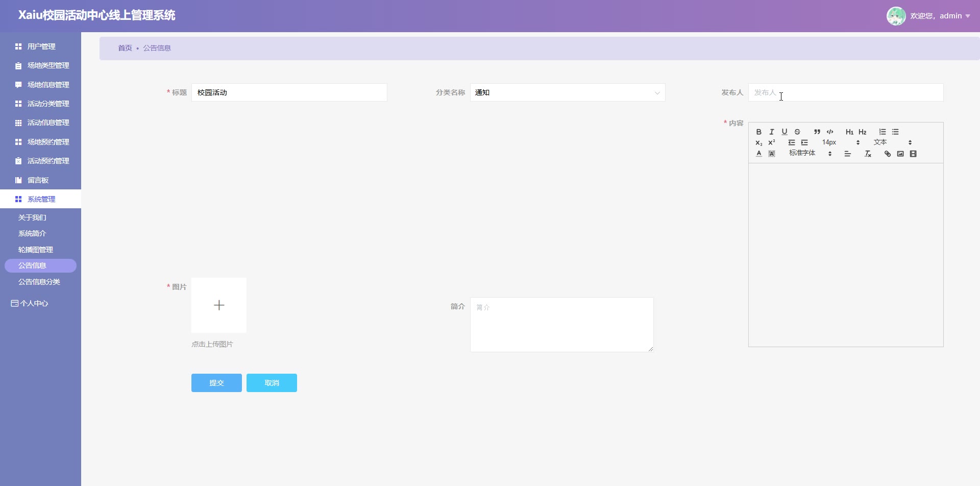The height and width of the screenshot is (486, 980).
Task: Click the user avatar image
Action: click(x=896, y=16)
